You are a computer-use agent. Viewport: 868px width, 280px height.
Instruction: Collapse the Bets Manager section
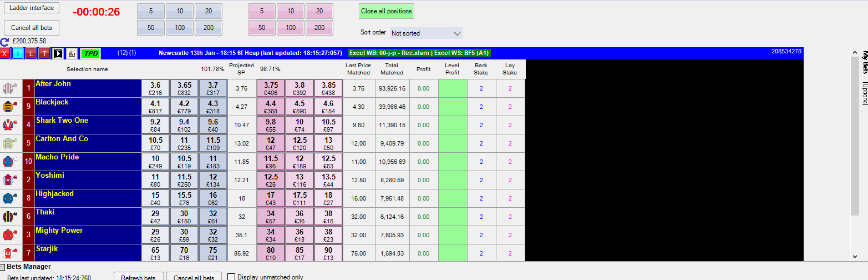(x=2, y=267)
